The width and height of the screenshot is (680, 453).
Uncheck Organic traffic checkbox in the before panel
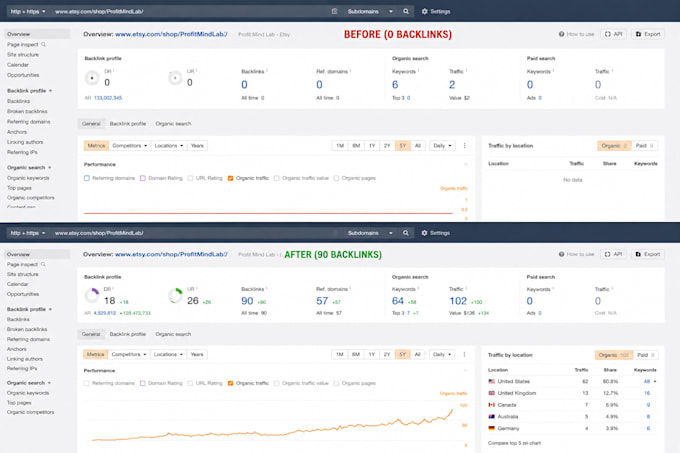230,178
